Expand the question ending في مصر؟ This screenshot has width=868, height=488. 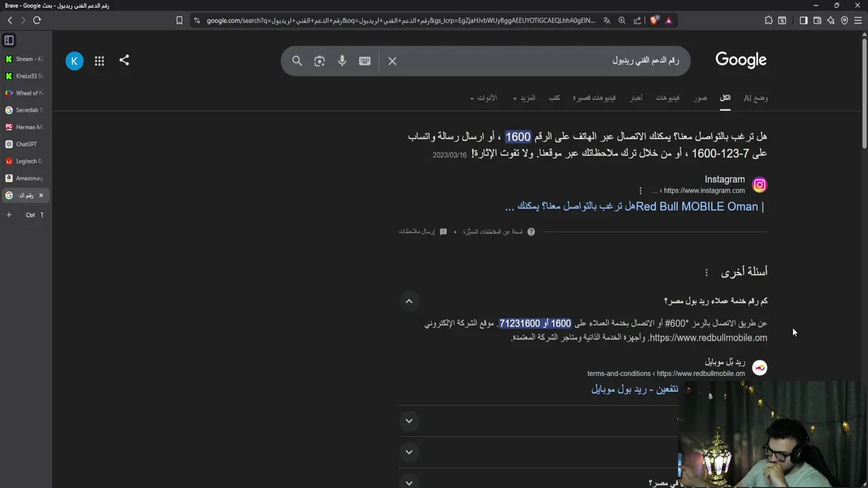point(409,483)
